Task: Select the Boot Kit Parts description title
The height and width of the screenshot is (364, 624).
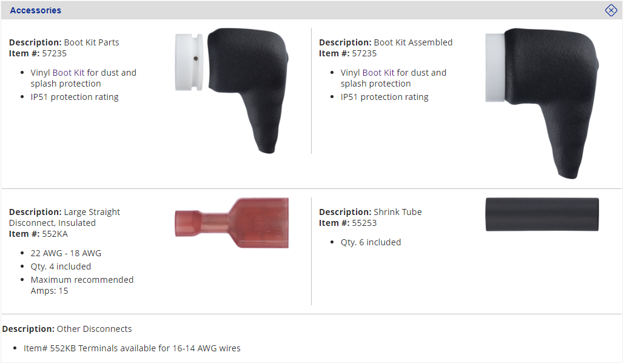Action: (x=92, y=42)
